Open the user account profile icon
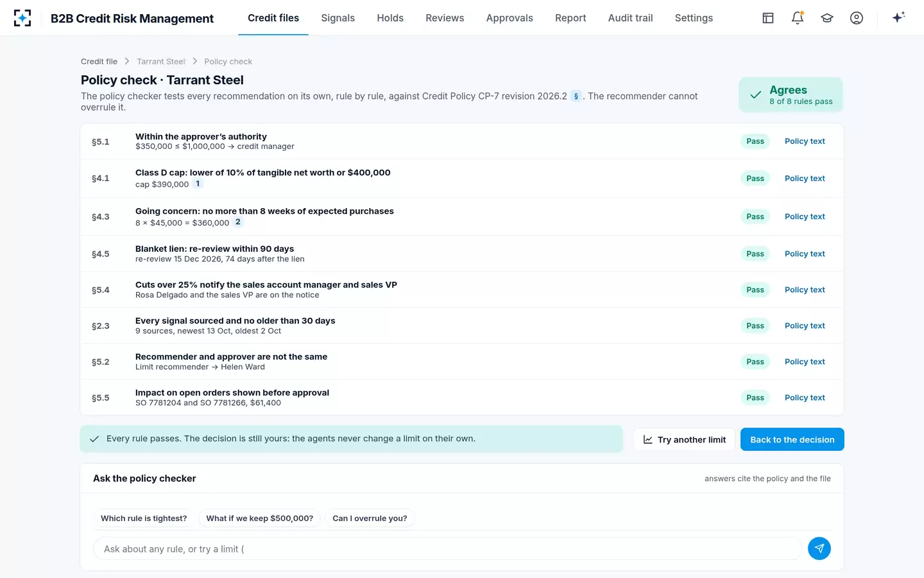The height and width of the screenshot is (578, 924). (857, 18)
